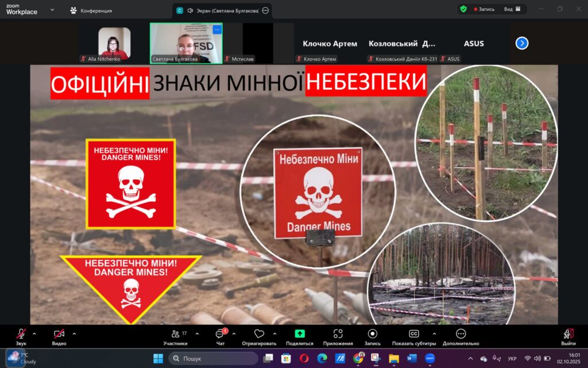Image resolution: width=588 pixels, height=368 pixels.
Task: Start recording with the Запись toolbar button
Action: [x=372, y=335]
